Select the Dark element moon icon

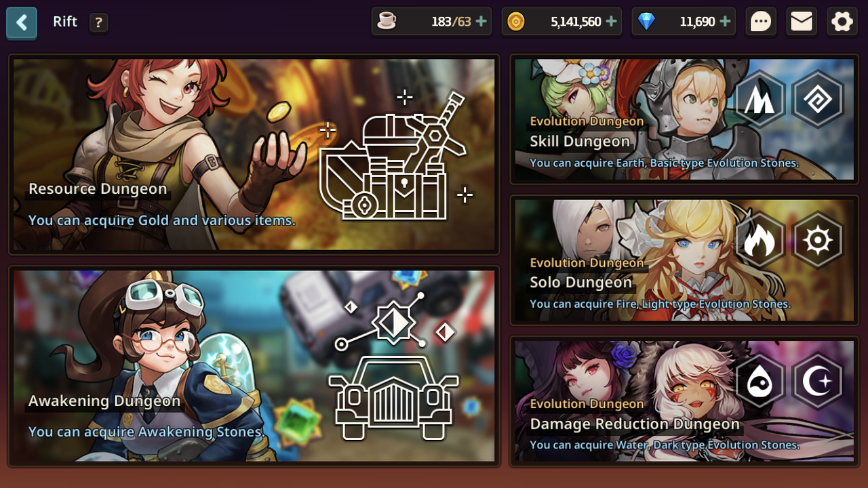818,382
